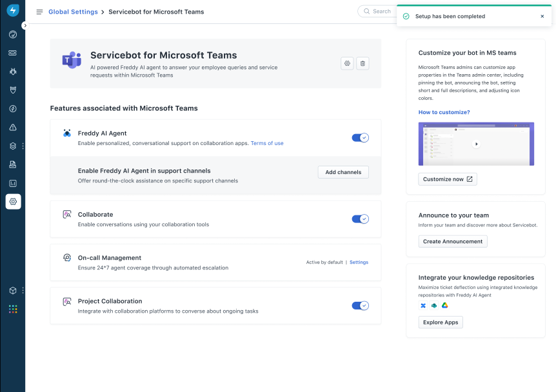
Task: Open more options dots beside cube icon
Action: tap(23, 291)
